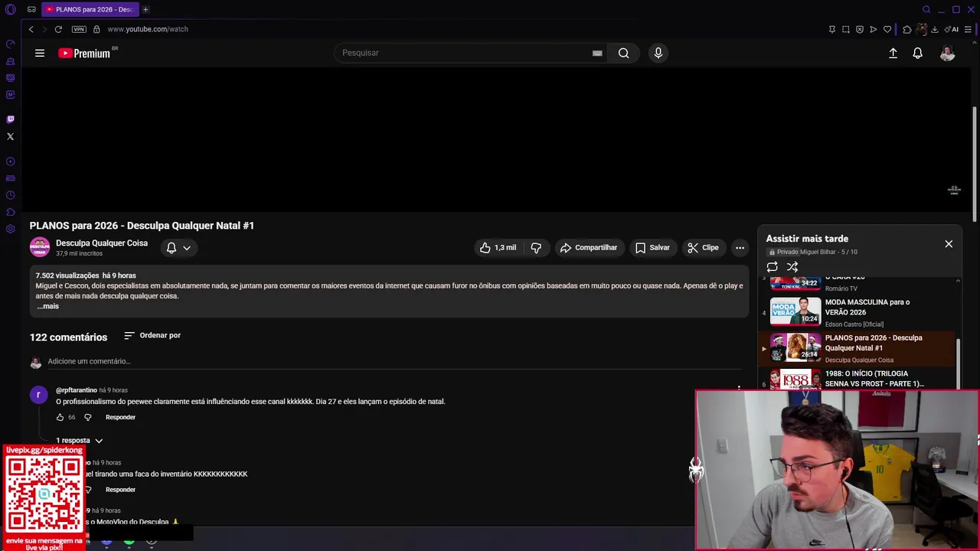
Task: Open the Desculpa Qualquer Coisa channel name
Action: click(x=102, y=243)
